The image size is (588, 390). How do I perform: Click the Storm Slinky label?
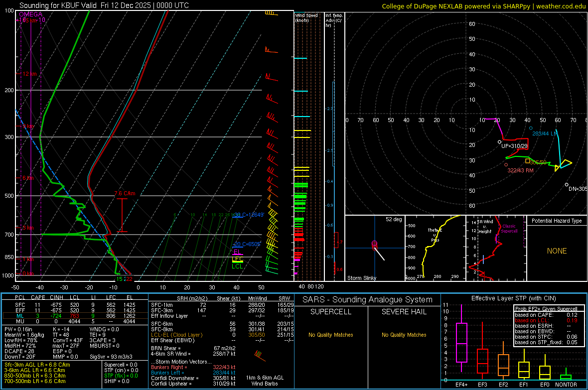(361, 278)
